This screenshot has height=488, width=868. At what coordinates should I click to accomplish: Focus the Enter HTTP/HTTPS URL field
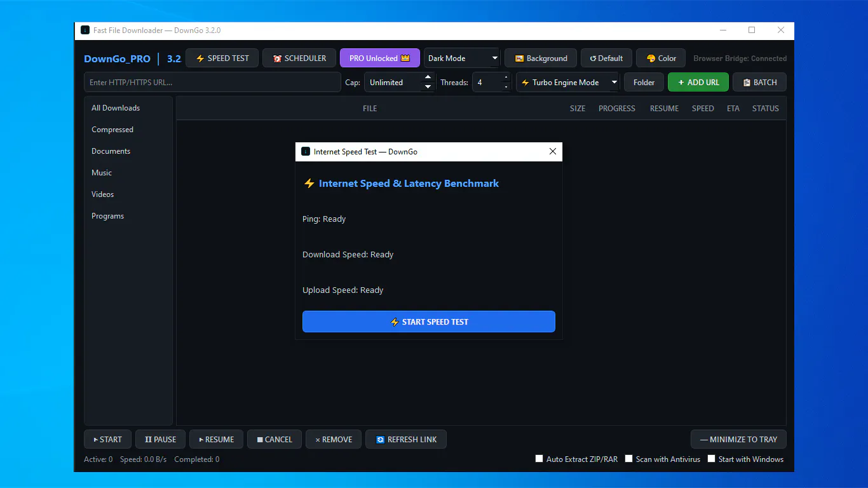[x=212, y=82]
